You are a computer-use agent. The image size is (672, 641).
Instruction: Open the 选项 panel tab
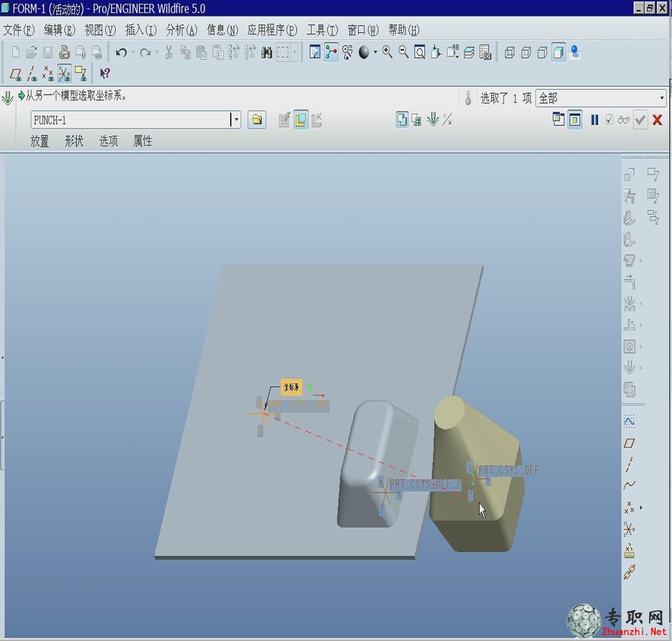click(x=109, y=141)
